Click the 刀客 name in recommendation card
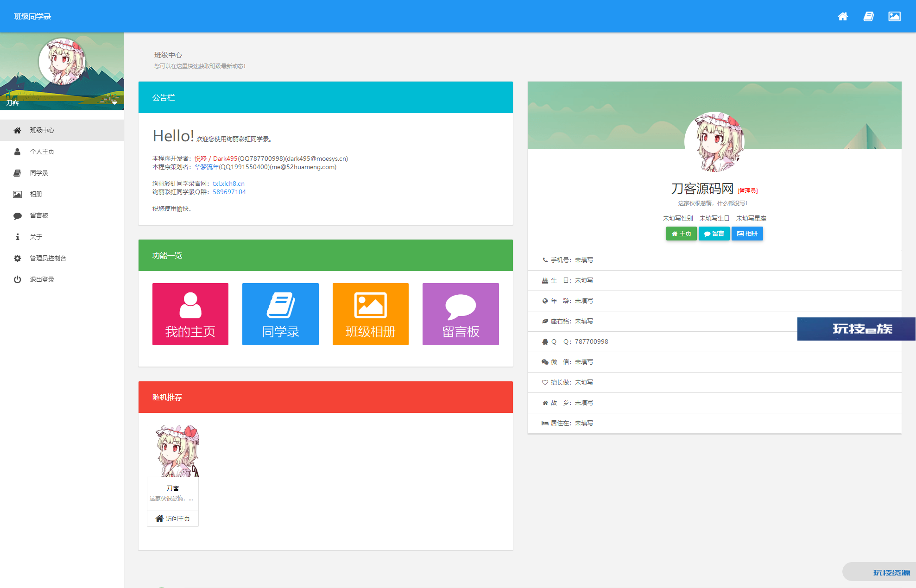This screenshot has height=588, width=916. 173,488
